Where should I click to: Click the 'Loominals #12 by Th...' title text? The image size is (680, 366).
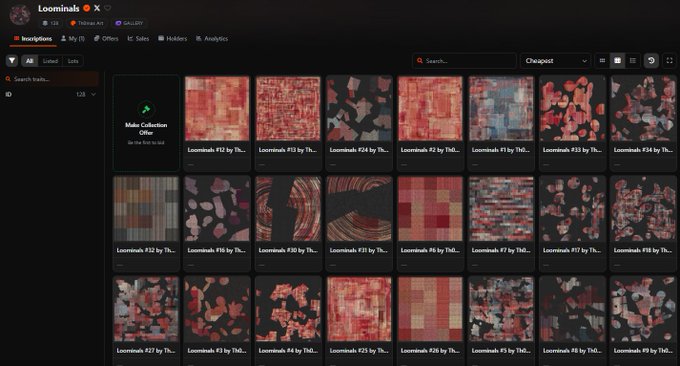(x=216, y=150)
